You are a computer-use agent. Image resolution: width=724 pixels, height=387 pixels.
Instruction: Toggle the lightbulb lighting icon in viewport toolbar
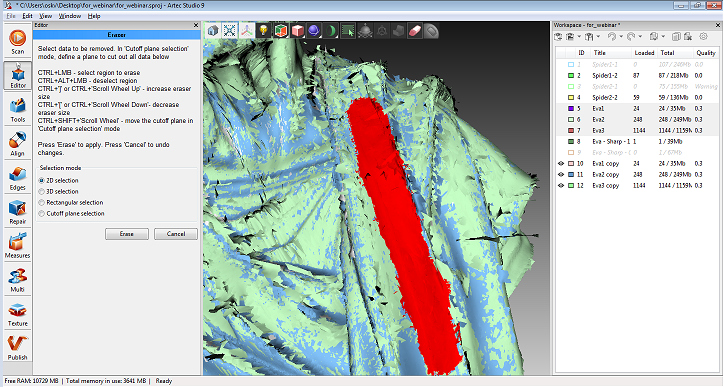coord(263,31)
